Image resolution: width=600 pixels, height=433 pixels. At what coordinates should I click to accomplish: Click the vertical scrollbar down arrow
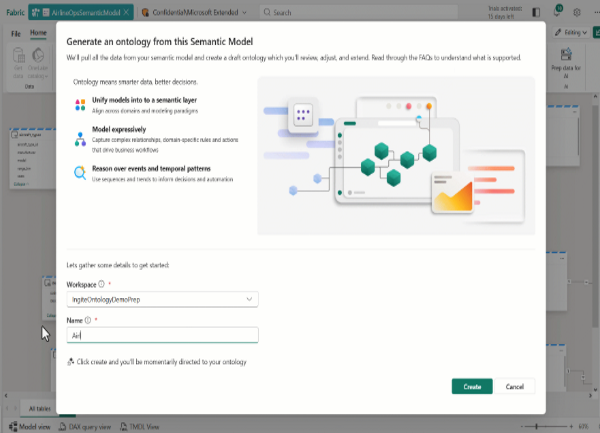click(595, 390)
